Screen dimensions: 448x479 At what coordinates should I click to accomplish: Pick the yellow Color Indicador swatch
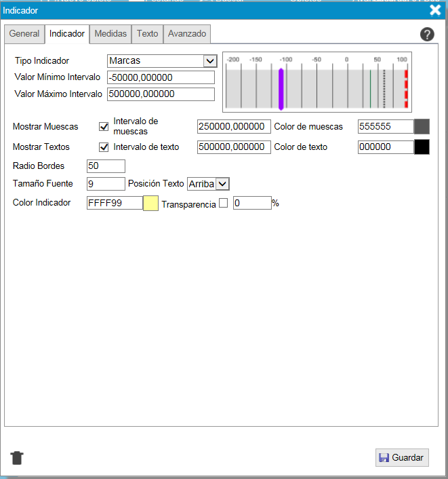click(x=150, y=203)
